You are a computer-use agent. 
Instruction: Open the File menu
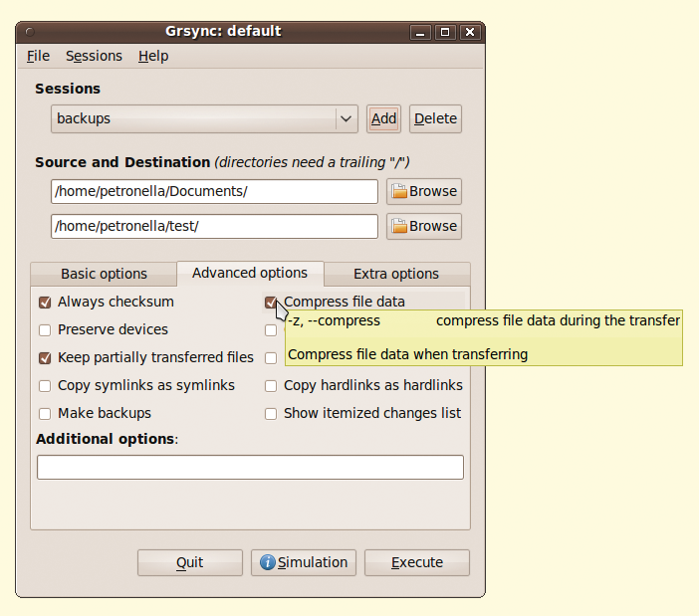tap(38, 56)
